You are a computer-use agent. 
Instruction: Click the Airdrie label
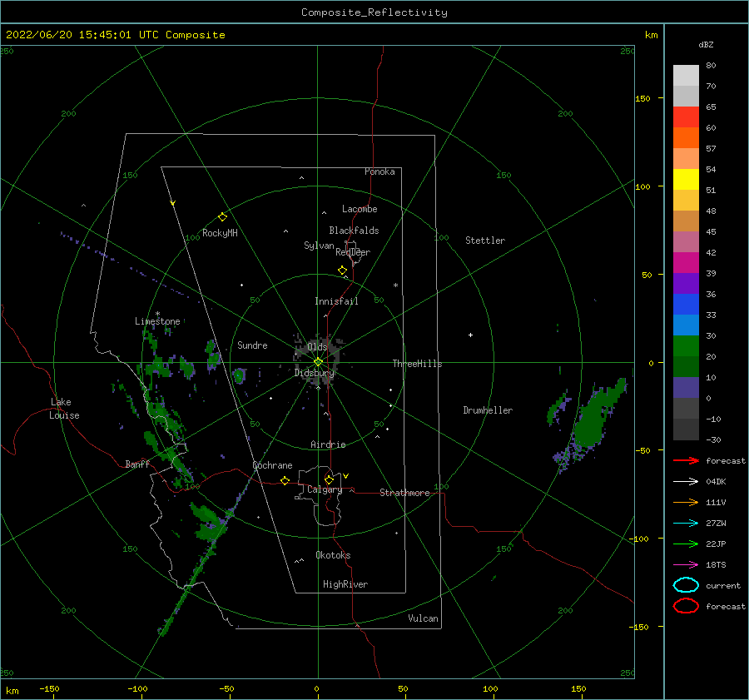point(328,444)
